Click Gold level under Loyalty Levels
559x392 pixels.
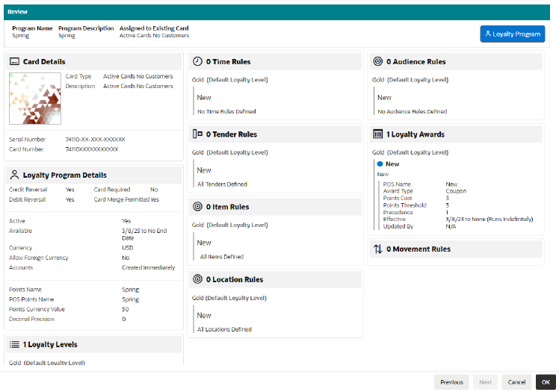coord(46,363)
